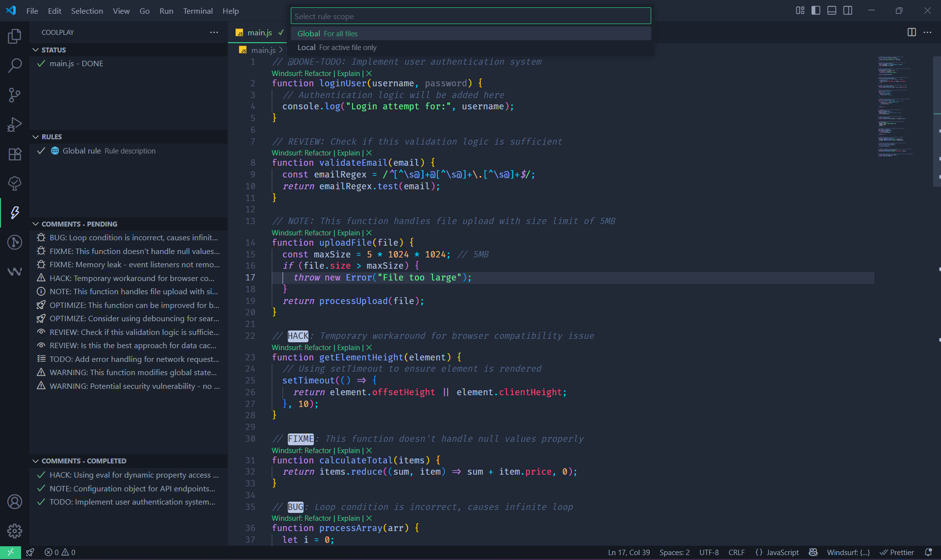This screenshot has height=560, width=941.
Task: Open the Manage gear icon
Action: [15, 531]
